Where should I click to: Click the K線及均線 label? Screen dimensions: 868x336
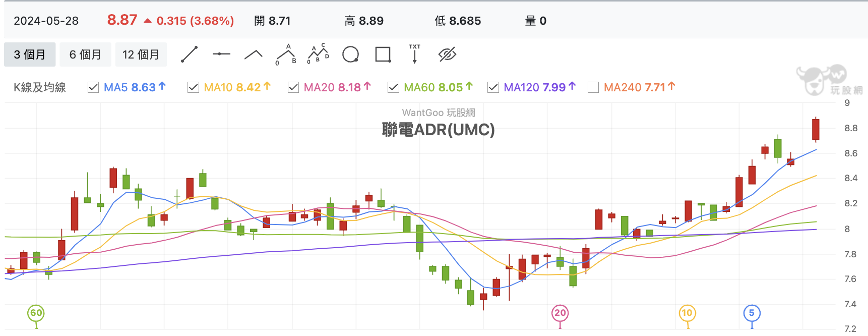click(39, 87)
